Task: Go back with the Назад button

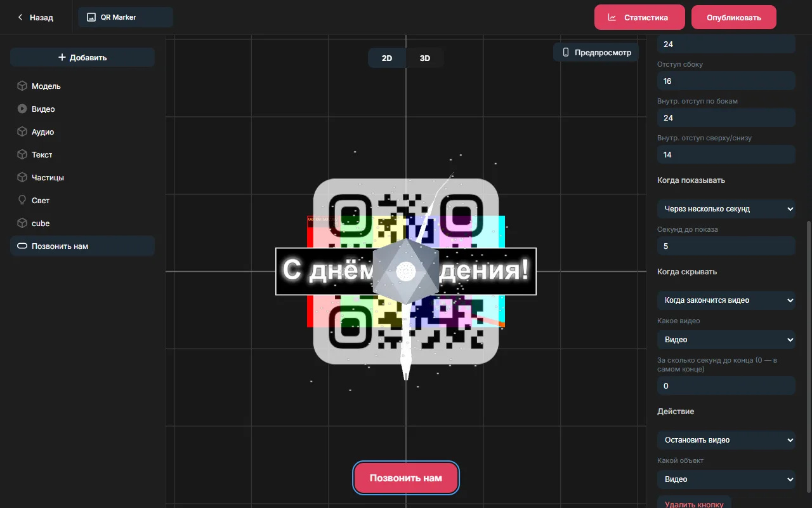Action: [36, 18]
